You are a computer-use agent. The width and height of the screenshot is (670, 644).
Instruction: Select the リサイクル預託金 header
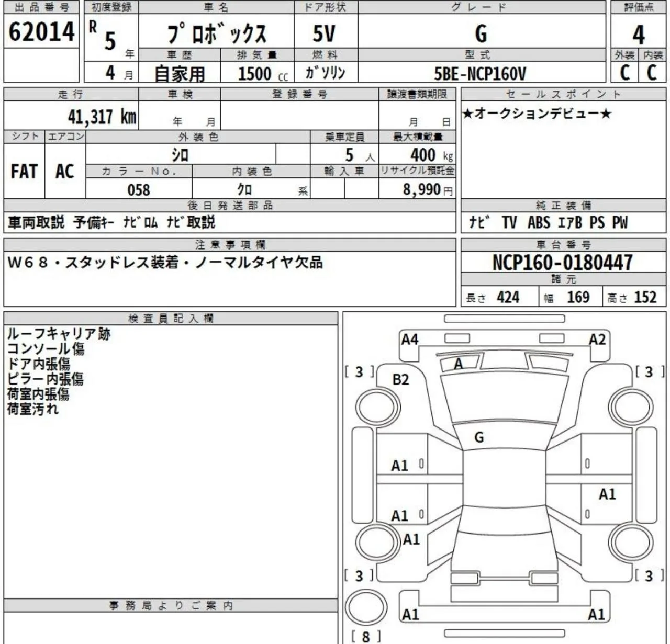click(417, 171)
